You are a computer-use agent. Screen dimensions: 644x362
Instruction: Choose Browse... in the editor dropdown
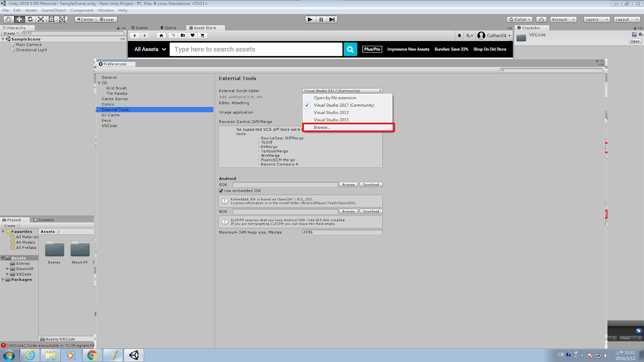pyautogui.click(x=348, y=127)
